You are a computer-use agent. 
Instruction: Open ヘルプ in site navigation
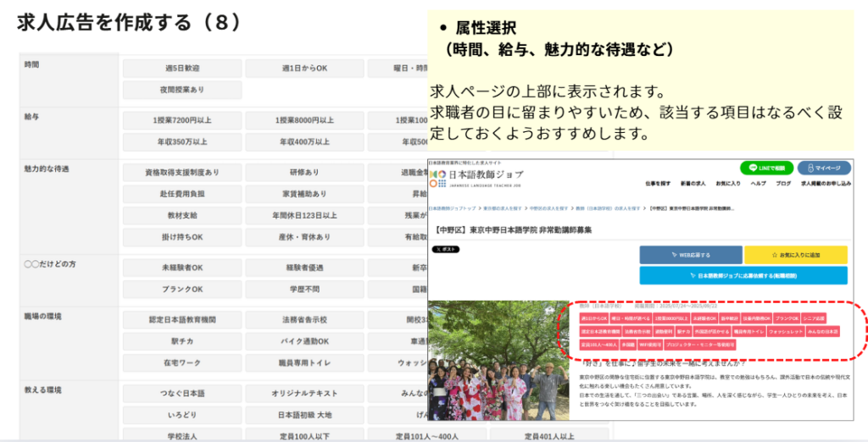point(759,183)
